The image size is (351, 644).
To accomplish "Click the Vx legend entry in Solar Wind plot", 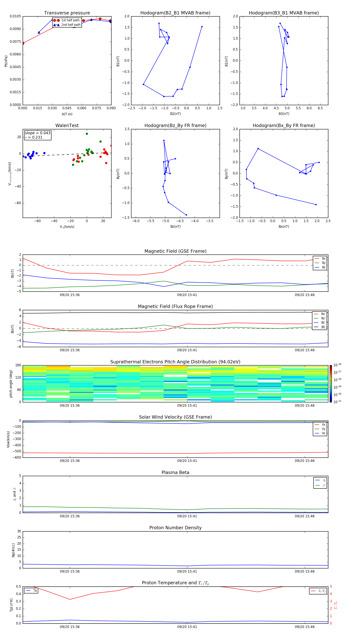I will click(320, 424).
